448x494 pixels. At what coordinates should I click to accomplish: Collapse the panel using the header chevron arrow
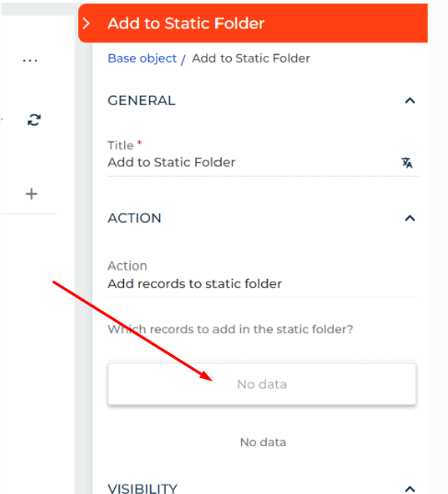[86, 23]
